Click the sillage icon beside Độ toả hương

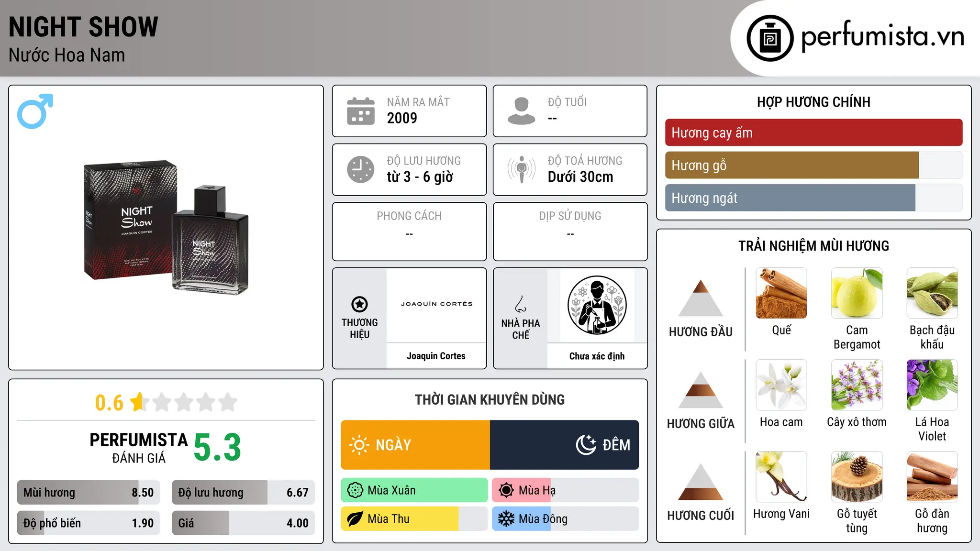click(x=522, y=169)
